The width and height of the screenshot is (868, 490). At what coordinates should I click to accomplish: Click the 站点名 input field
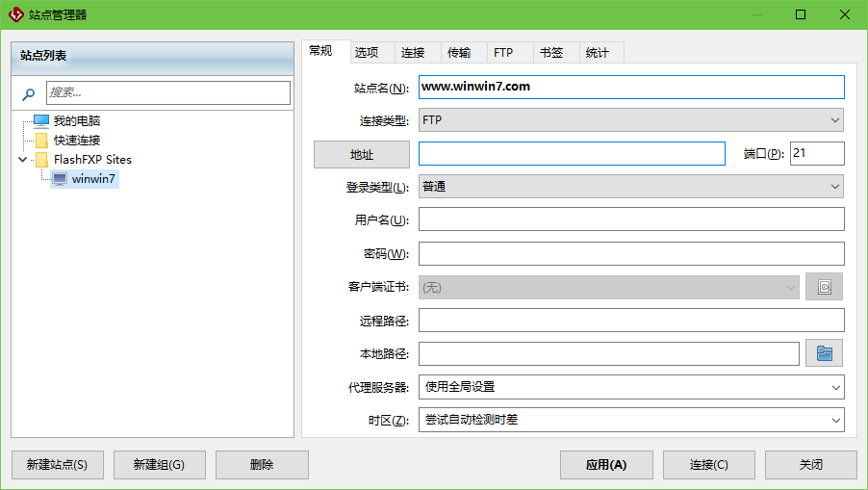point(631,87)
